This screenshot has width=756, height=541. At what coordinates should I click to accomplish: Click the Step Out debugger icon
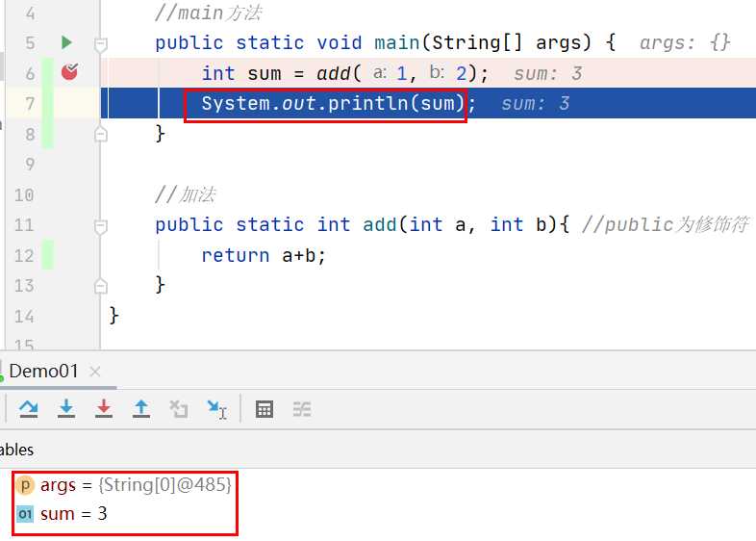[141, 409]
